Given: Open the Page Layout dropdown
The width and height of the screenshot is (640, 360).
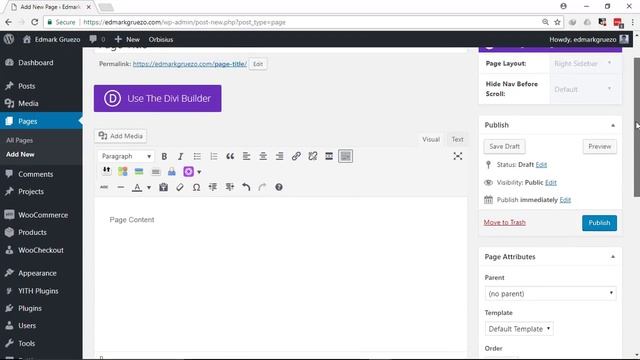Looking at the screenshot, I should [x=583, y=64].
